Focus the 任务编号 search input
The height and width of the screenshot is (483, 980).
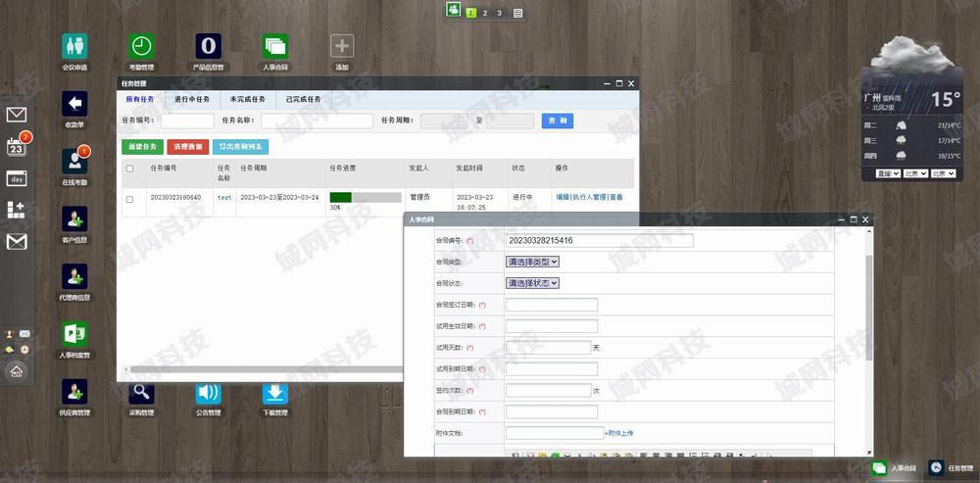click(x=187, y=121)
